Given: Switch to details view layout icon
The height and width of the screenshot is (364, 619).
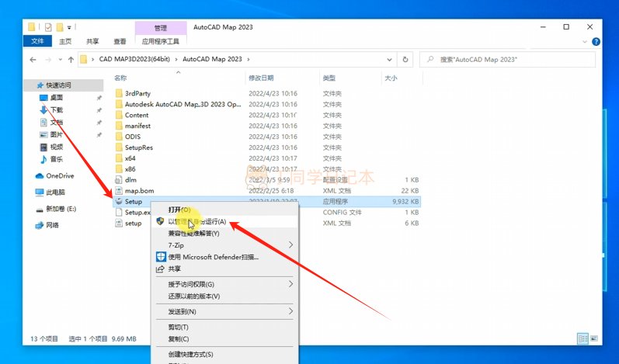Looking at the screenshot, I should 583,338.
